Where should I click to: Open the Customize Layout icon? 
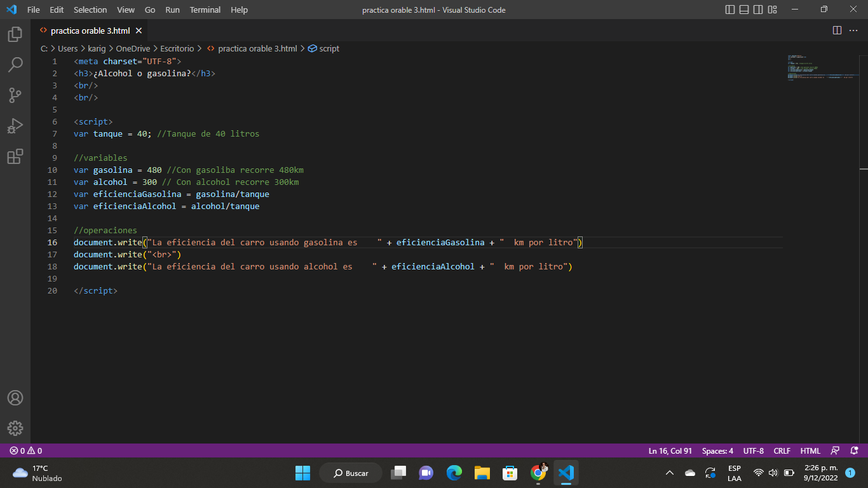(x=773, y=10)
